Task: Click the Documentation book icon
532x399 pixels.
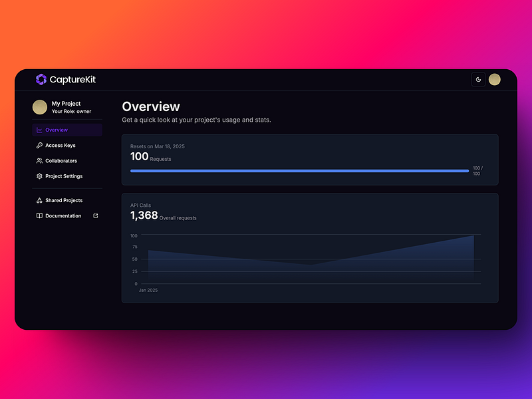Action: [x=39, y=215]
